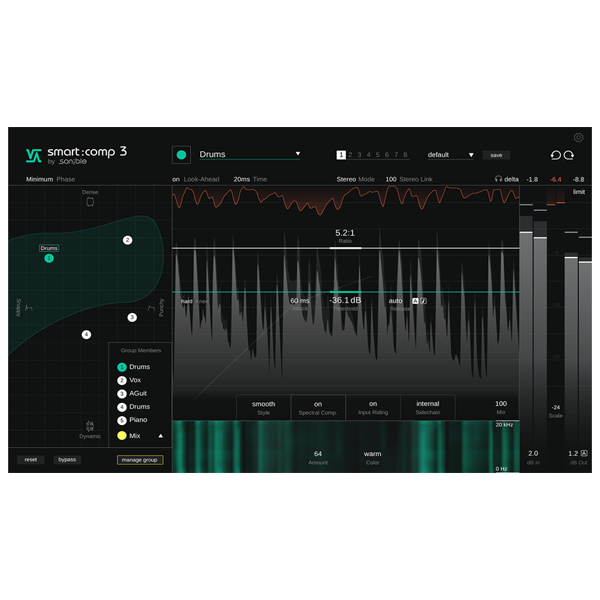
Task: Click the save preset button
Action: (x=495, y=155)
